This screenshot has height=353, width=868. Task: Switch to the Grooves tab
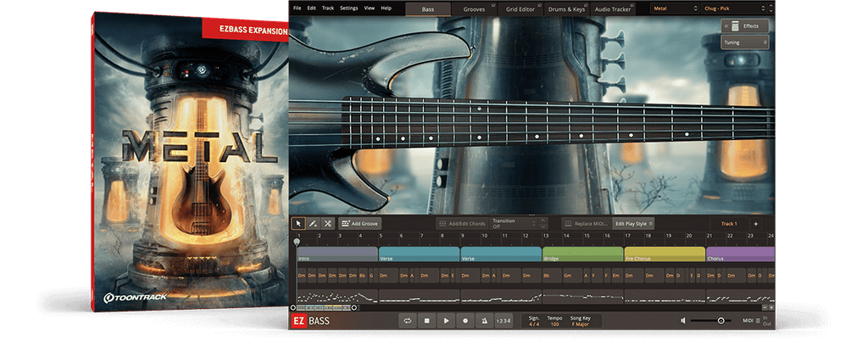click(475, 8)
